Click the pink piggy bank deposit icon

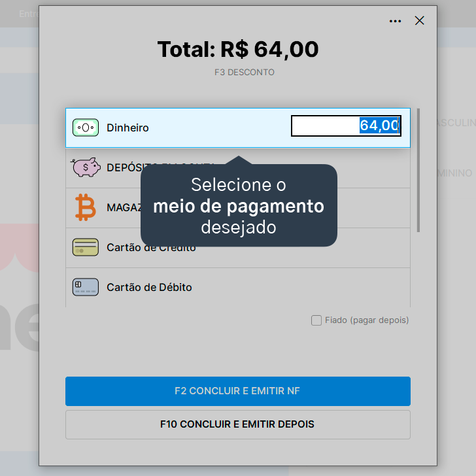point(86,167)
